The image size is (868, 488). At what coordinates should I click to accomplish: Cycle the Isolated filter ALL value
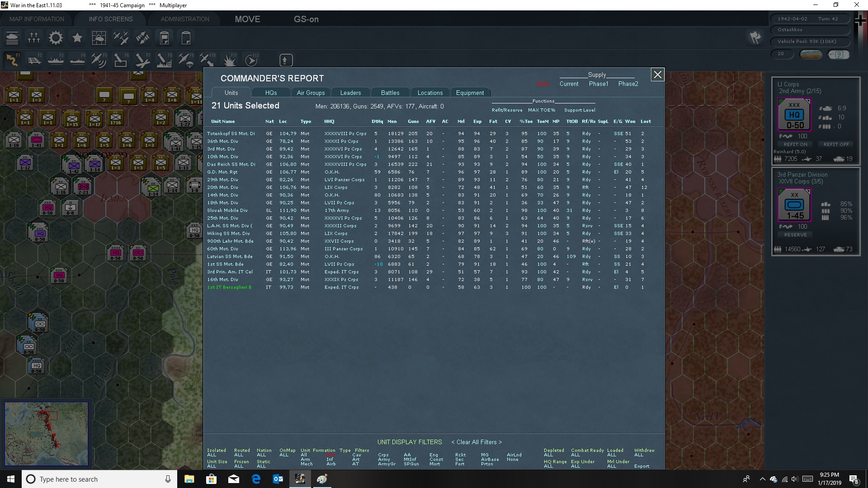coord(212,455)
